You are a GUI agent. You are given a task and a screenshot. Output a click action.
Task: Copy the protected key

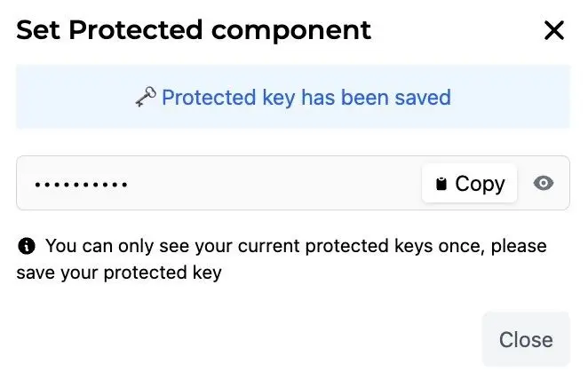point(469,184)
